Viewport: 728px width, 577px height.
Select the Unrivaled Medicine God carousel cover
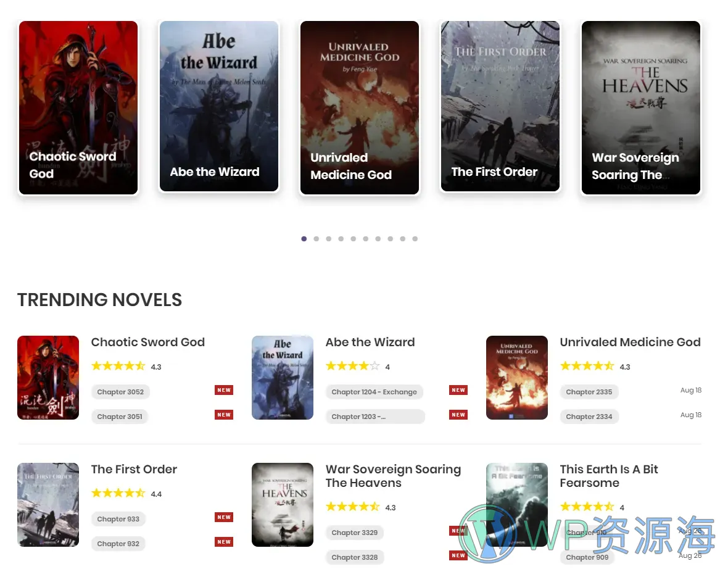tap(359, 107)
